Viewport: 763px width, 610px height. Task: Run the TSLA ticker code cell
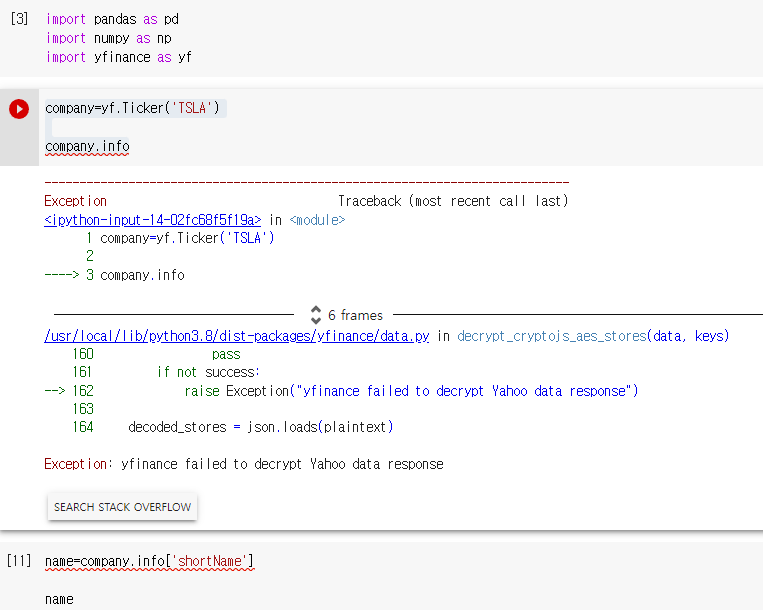click(x=19, y=109)
